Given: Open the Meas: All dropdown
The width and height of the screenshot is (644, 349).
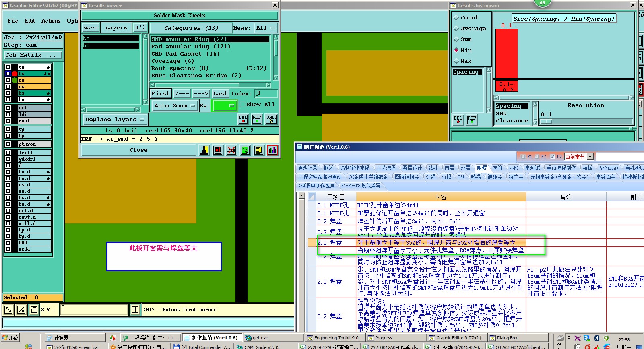Looking at the screenshot, I should pyautogui.click(x=266, y=28).
